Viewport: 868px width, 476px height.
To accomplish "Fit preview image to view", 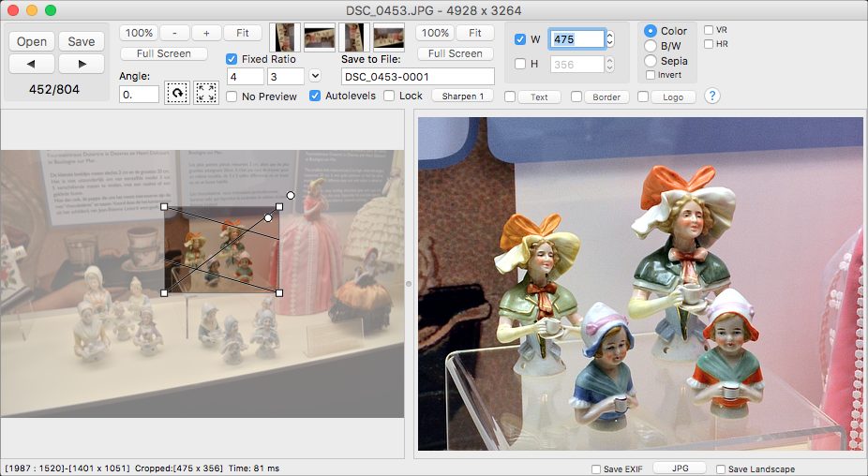I will (x=475, y=33).
